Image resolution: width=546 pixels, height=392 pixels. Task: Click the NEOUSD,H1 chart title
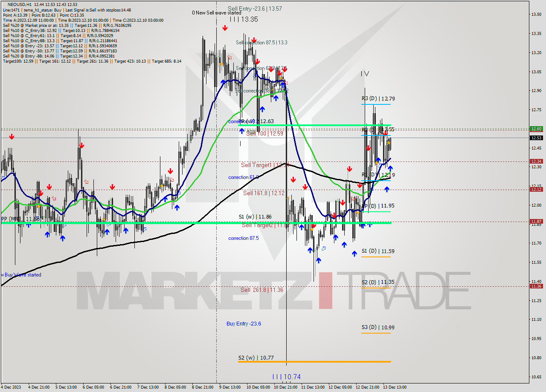click(x=19, y=4)
